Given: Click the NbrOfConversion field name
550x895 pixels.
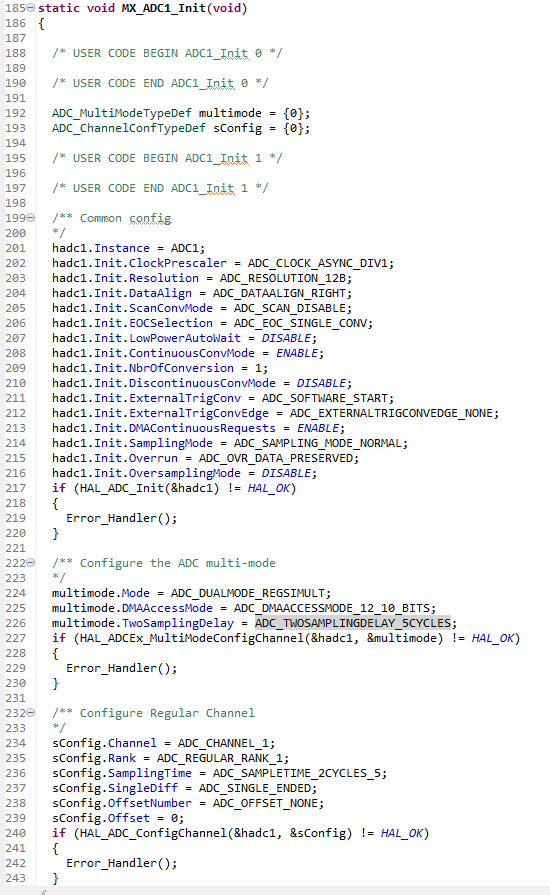Looking at the screenshot, I should coord(181,368).
